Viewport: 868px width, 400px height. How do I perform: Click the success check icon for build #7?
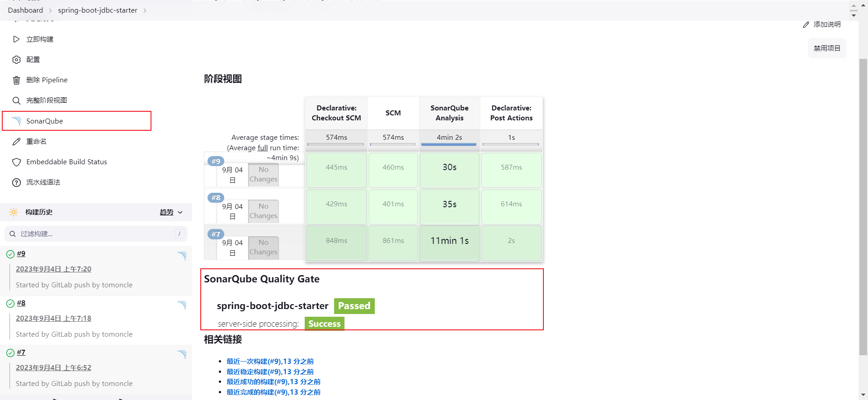pyautogui.click(x=10, y=353)
